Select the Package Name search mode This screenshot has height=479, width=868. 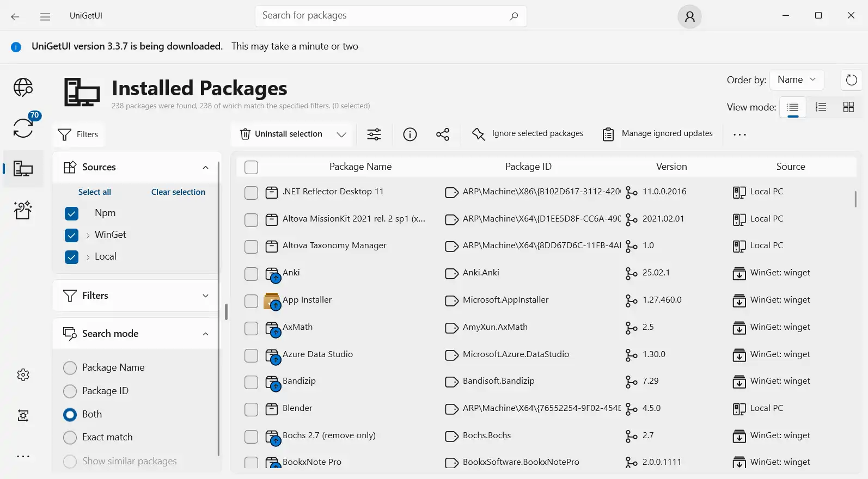tap(70, 368)
